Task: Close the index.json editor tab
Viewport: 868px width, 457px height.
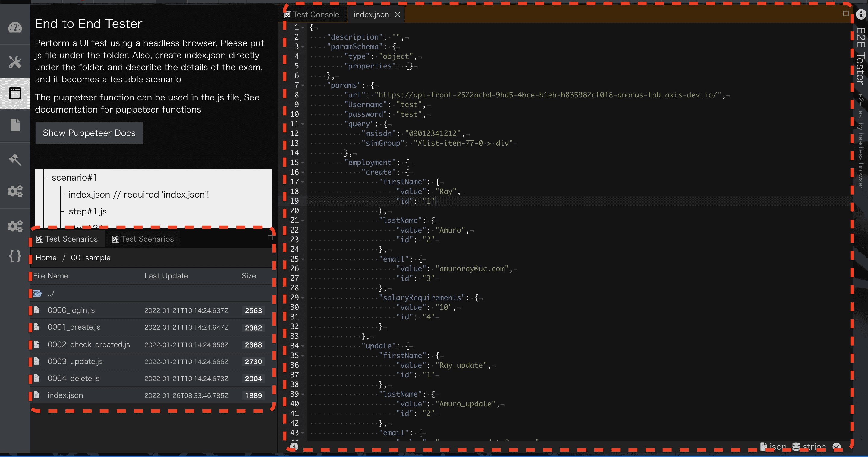Action: 397,14
